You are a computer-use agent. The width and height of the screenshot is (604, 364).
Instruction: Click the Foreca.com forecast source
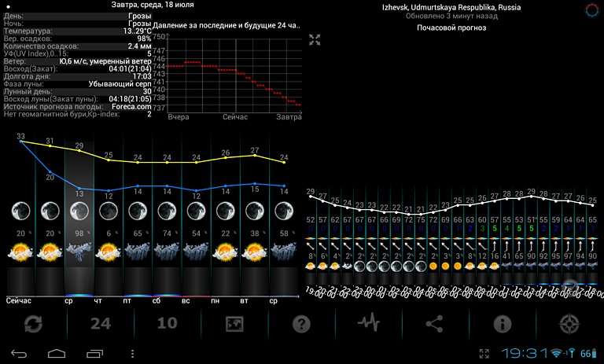(x=131, y=106)
